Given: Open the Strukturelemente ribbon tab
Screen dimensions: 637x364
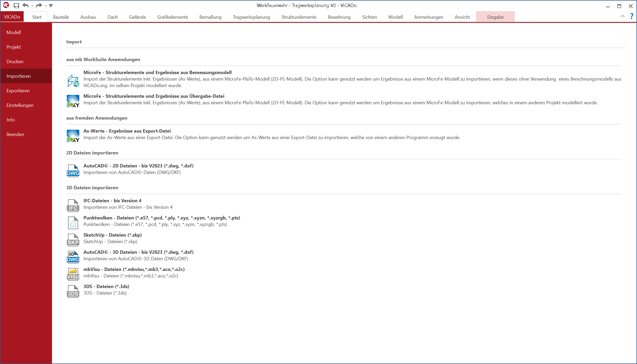Looking at the screenshot, I should click(299, 17).
